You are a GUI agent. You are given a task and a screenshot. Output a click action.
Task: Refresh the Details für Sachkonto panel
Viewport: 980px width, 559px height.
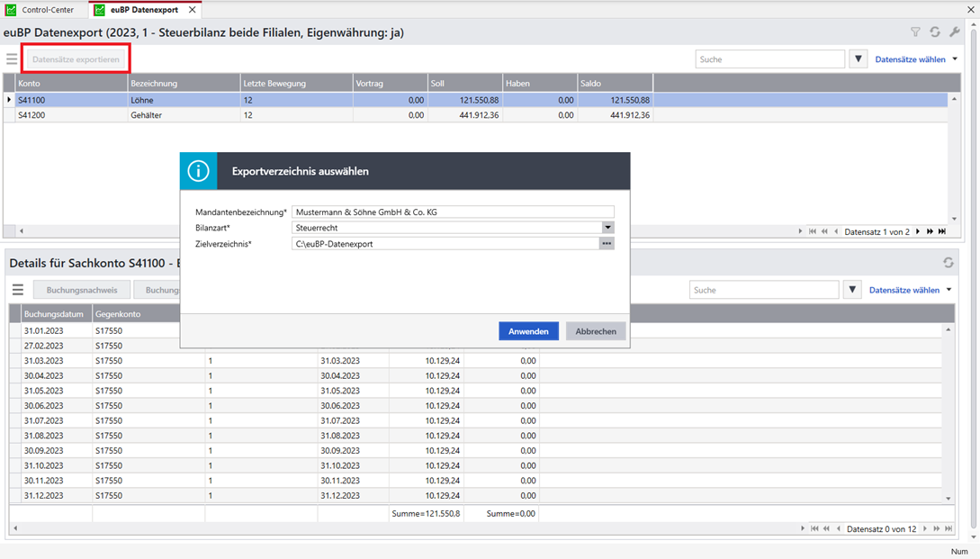click(x=948, y=263)
